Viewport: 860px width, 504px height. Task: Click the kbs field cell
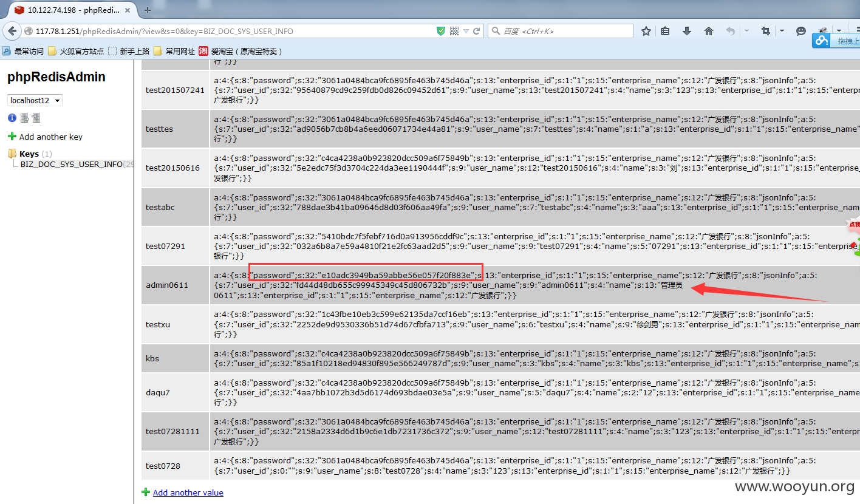pyautogui.click(x=175, y=358)
